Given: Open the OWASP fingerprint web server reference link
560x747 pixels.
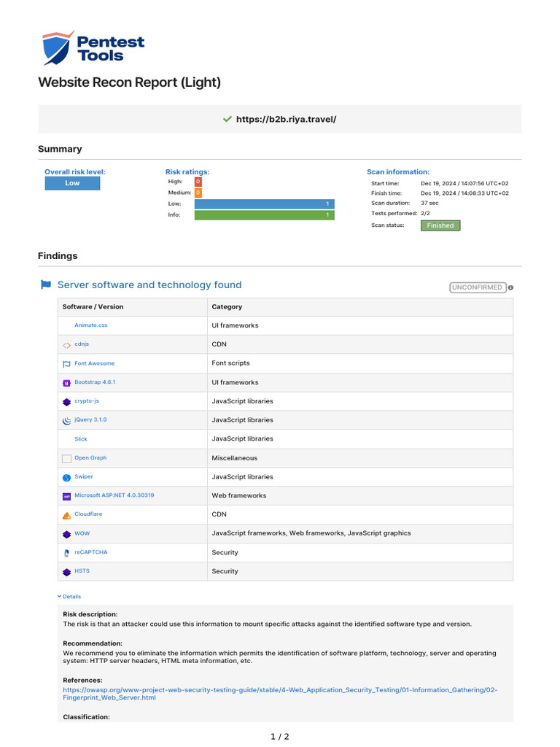Looking at the screenshot, I should (x=280, y=694).
